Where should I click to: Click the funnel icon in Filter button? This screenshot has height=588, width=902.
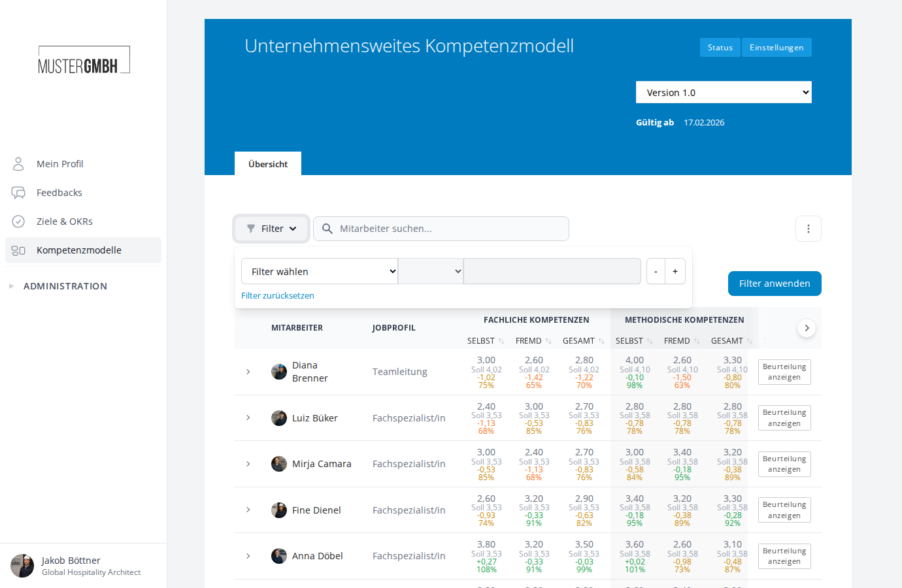pos(251,229)
